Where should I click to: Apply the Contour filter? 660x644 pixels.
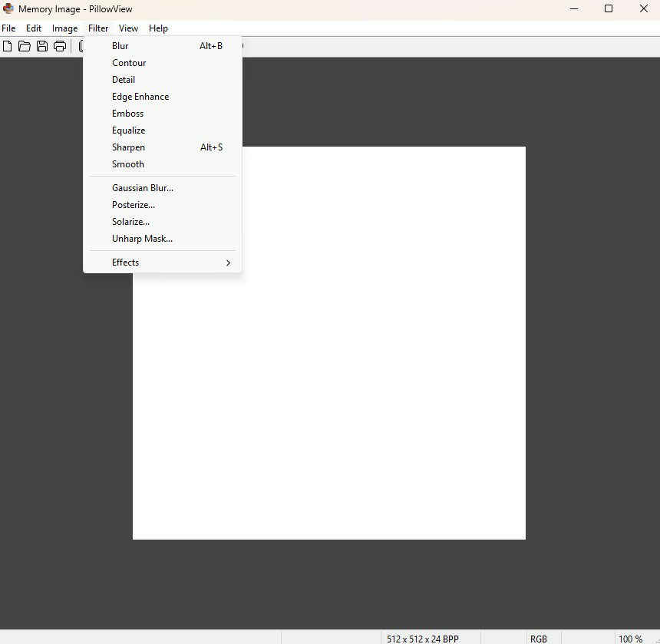pyautogui.click(x=129, y=63)
